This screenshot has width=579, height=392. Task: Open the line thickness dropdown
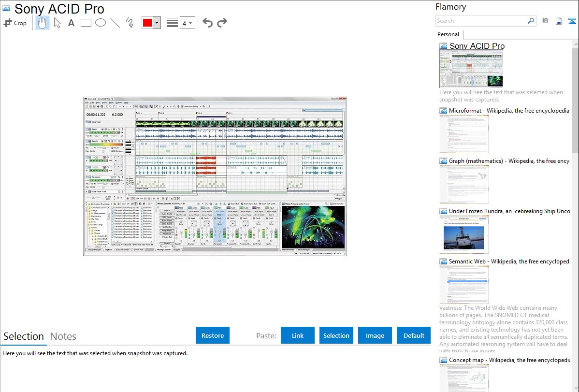coord(187,23)
